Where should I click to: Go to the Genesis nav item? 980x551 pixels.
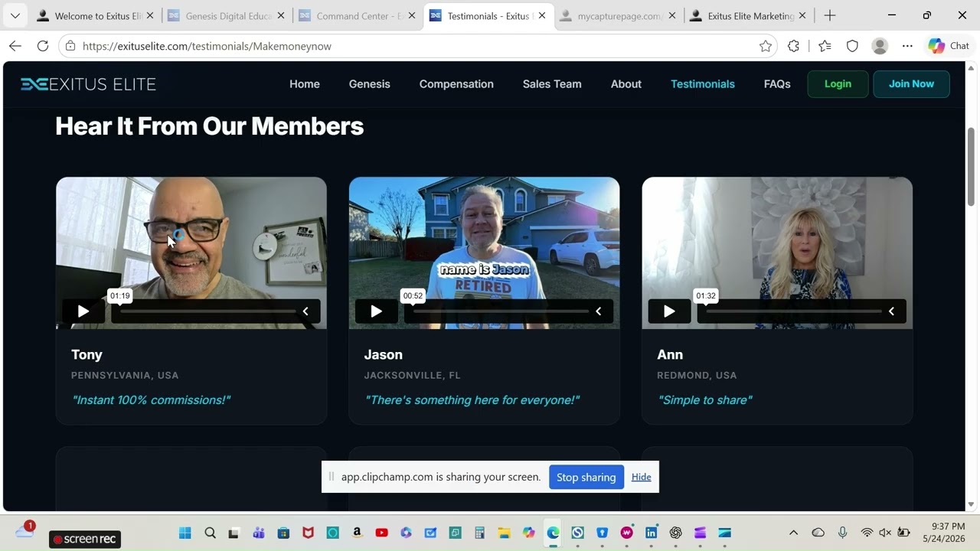(x=370, y=84)
